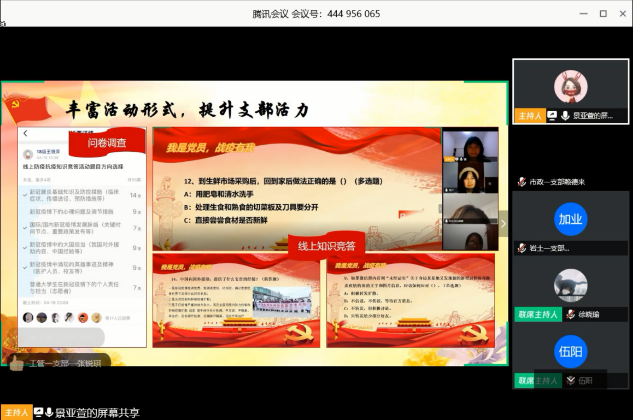Toggle muted mic icon for 岩土一支部 participant
Screen dimensions: 633x420
click(521, 248)
